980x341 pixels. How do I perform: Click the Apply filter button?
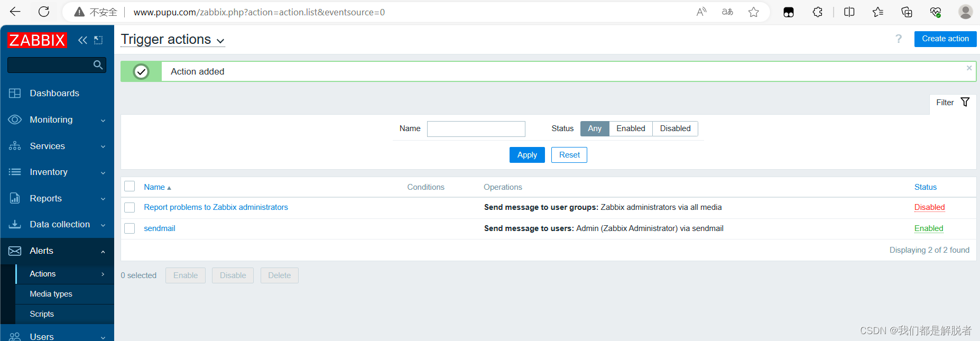point(527,155)
